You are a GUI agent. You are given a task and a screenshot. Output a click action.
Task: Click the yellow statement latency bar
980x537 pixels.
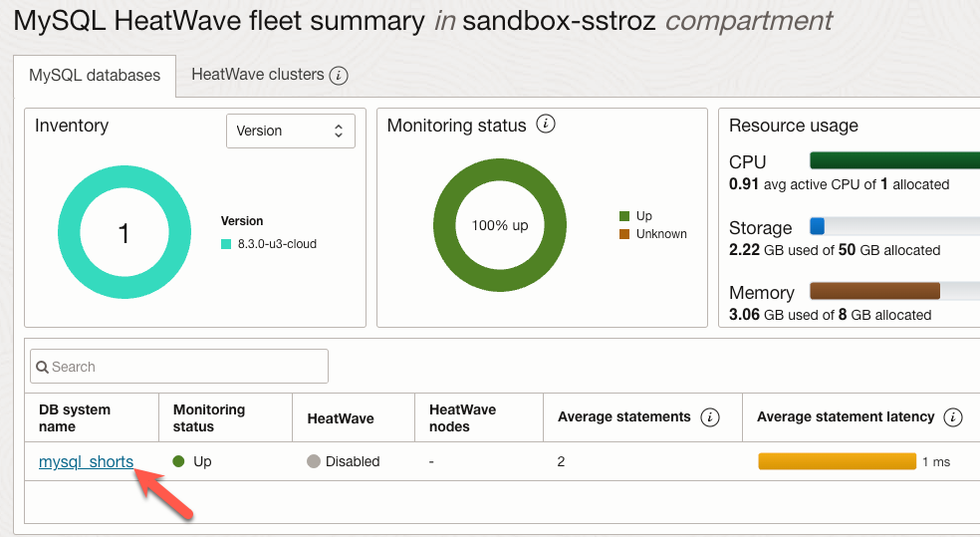point(837,461)
